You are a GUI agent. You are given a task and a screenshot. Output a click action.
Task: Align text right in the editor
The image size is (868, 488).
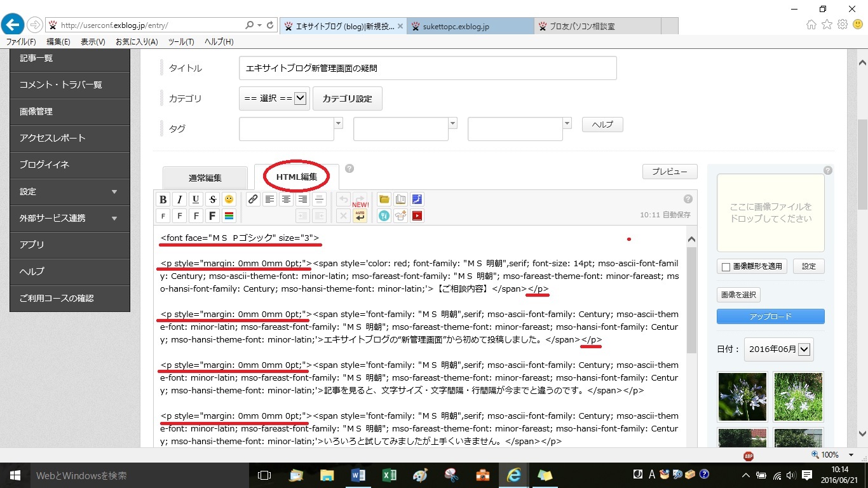tap(303, 200)
